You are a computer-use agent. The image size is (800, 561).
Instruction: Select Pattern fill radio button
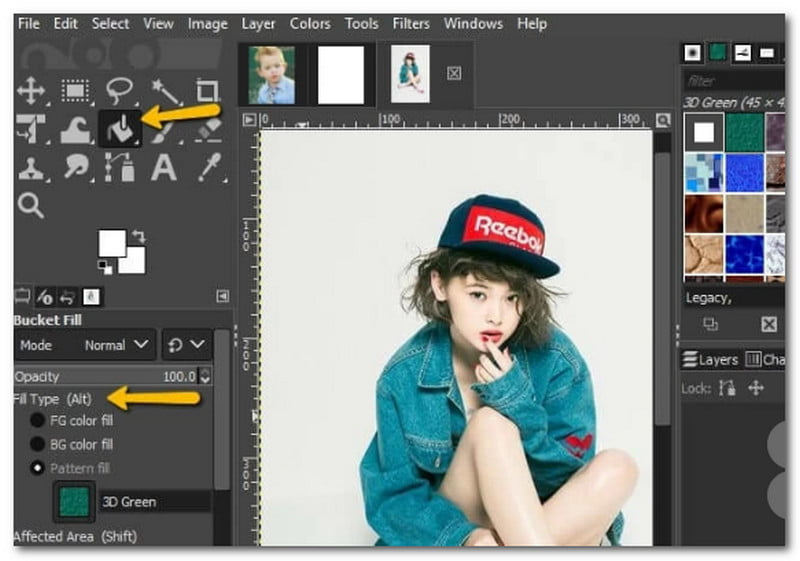click(x=38, y=468)
